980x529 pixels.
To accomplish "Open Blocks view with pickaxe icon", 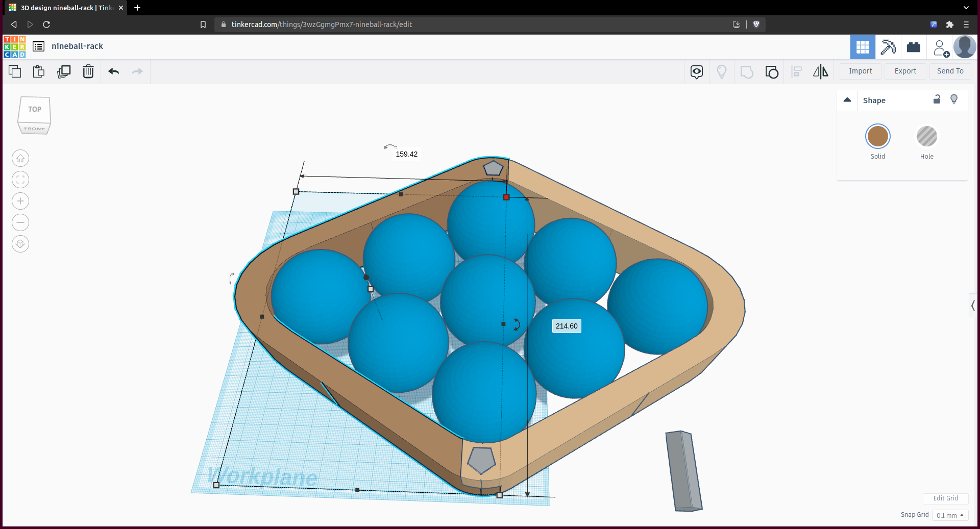I will tap(888, 47).
